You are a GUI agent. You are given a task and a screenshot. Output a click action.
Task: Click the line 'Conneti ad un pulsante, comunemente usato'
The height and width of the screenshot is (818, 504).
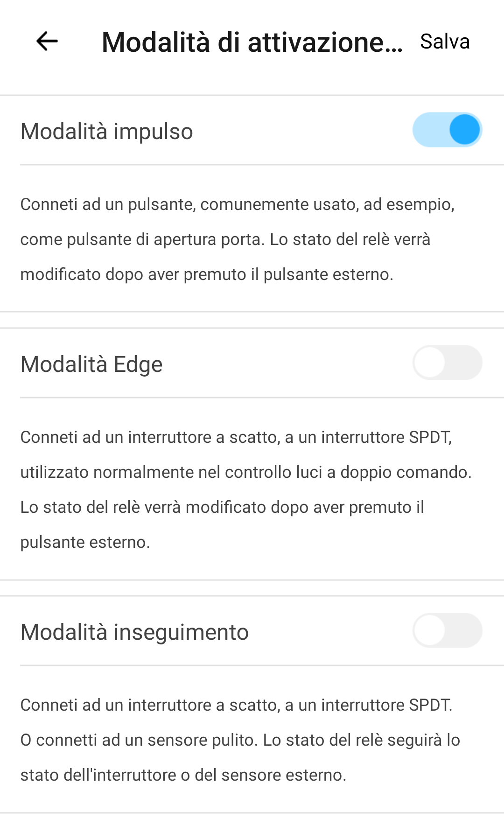[x=237, y=204]
